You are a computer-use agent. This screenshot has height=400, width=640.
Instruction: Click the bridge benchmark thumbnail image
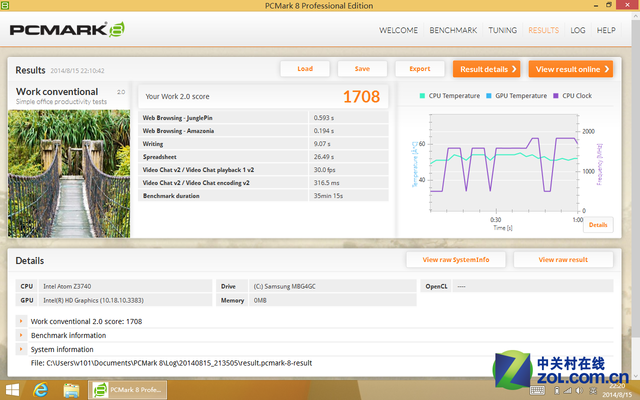69,173
